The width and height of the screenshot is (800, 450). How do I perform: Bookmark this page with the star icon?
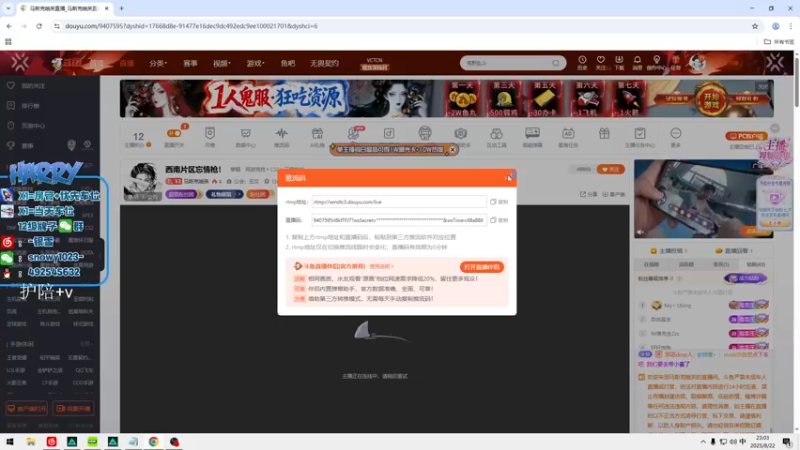point(755,26)
